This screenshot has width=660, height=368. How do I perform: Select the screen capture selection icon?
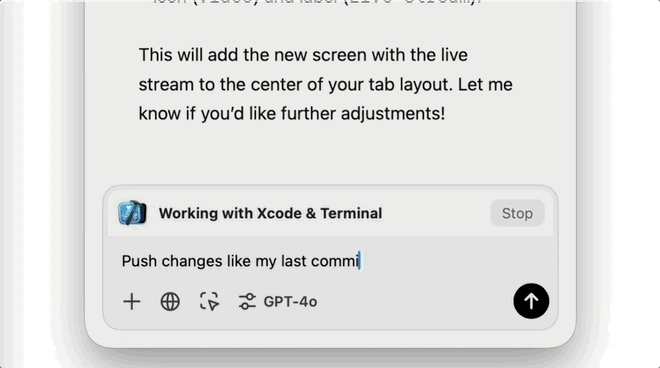[x=209, y=302]
